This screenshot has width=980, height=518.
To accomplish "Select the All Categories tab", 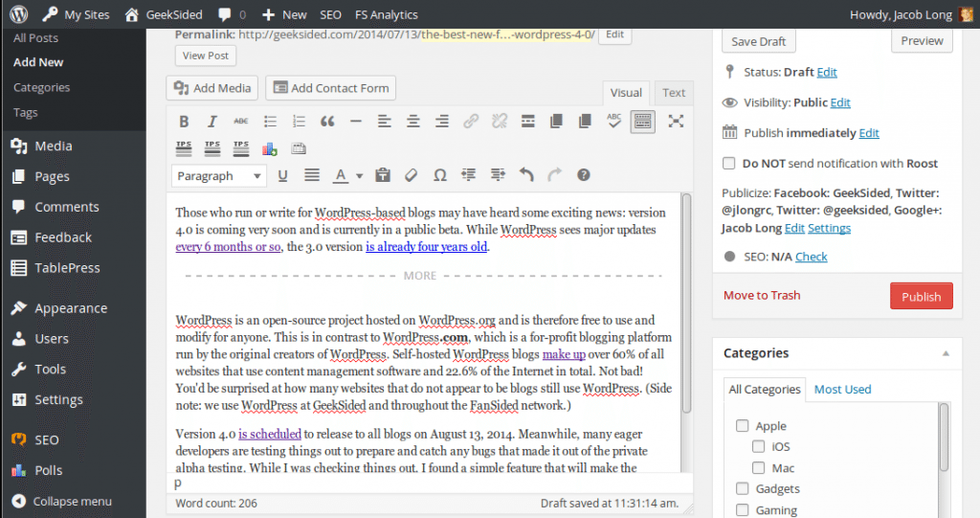I will (x=765, y=389).
